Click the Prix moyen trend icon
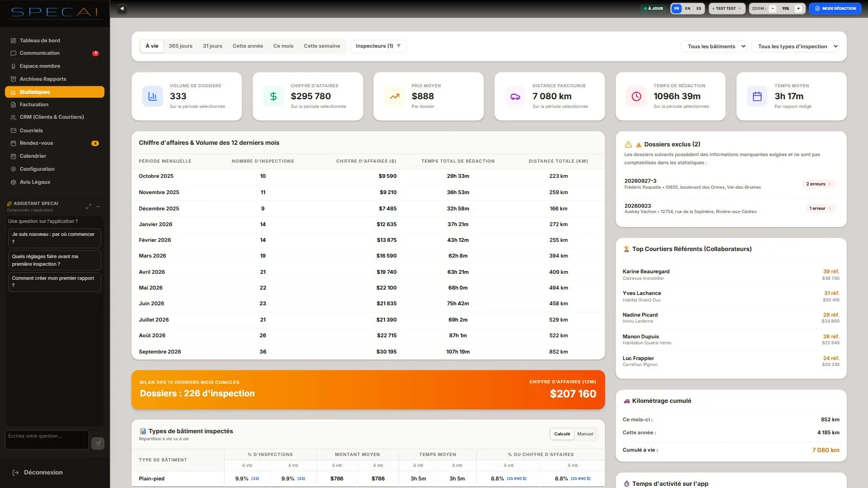Image resolution: width=868 pixels, height=488 pixels. [394, 97]
